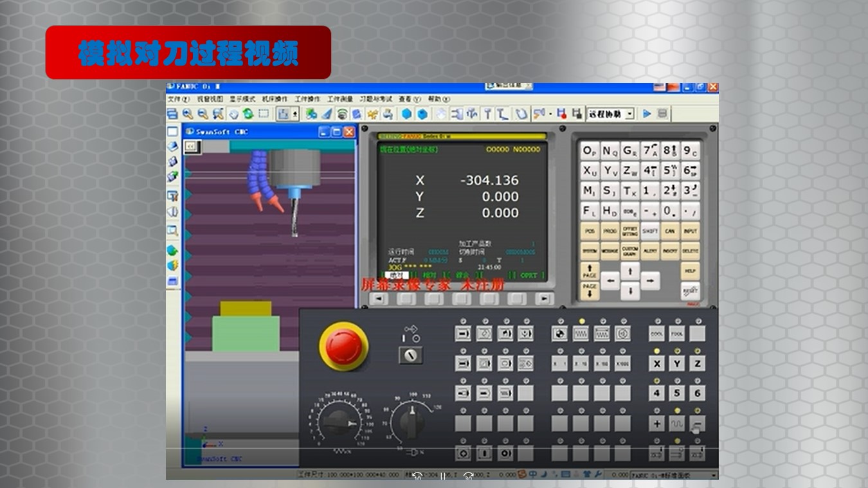Click the dashed rectangle selection toolbar icon
This screenshot has height=488, width=868.
264,114
